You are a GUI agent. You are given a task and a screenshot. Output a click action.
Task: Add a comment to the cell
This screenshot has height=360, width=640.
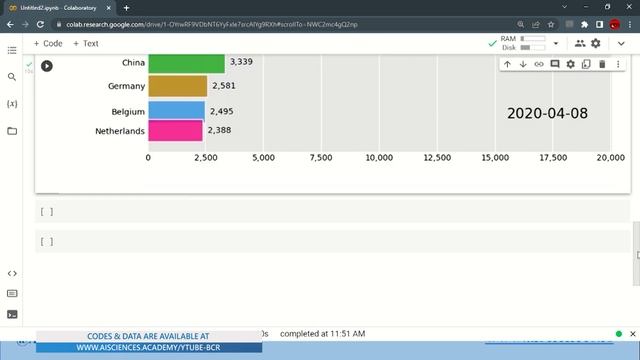(555, 64)
